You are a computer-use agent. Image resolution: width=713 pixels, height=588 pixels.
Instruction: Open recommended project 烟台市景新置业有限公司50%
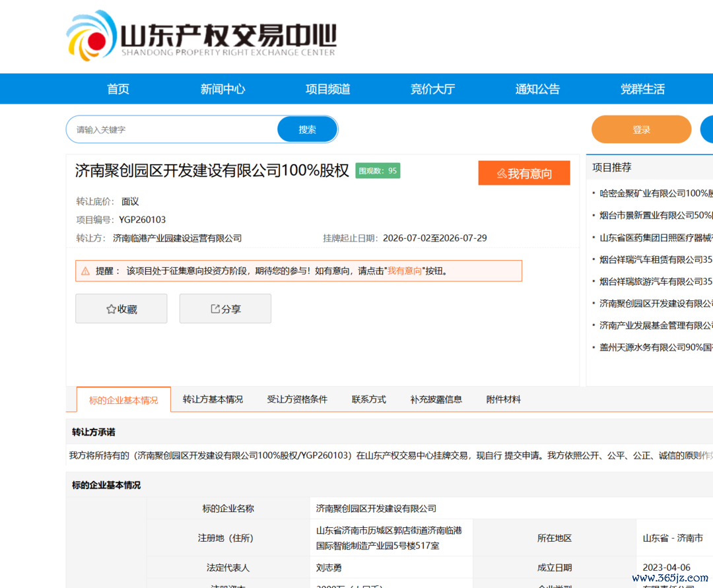click(x=656, y=215)
